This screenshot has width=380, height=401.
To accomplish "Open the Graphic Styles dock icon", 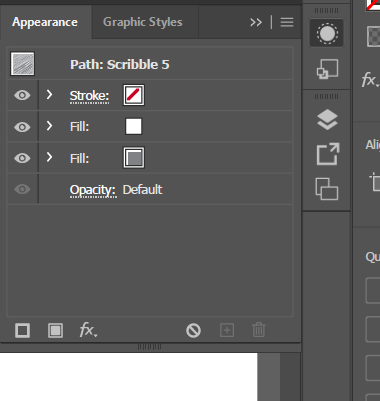I will click(x=327, y=69).
